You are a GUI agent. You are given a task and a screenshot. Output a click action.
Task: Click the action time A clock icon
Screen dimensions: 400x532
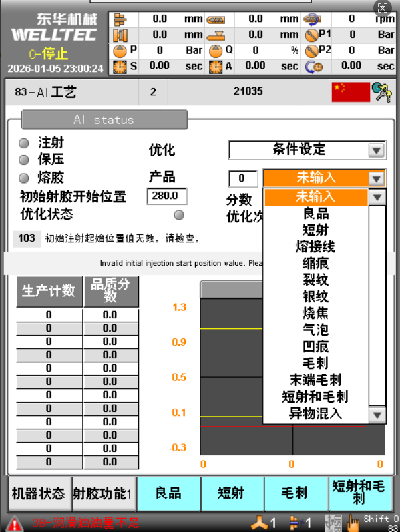click(216, 67)
